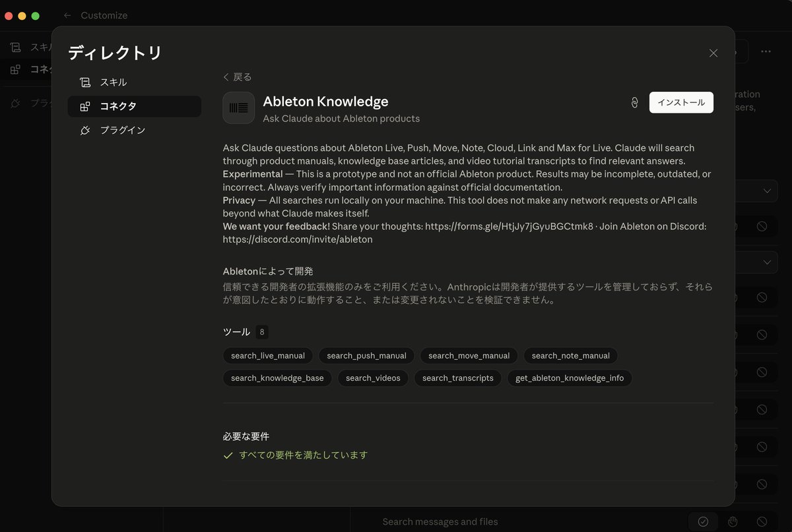Click the yellow minimize window button
This screenshot has width=792, height=532.
[22, 16]
